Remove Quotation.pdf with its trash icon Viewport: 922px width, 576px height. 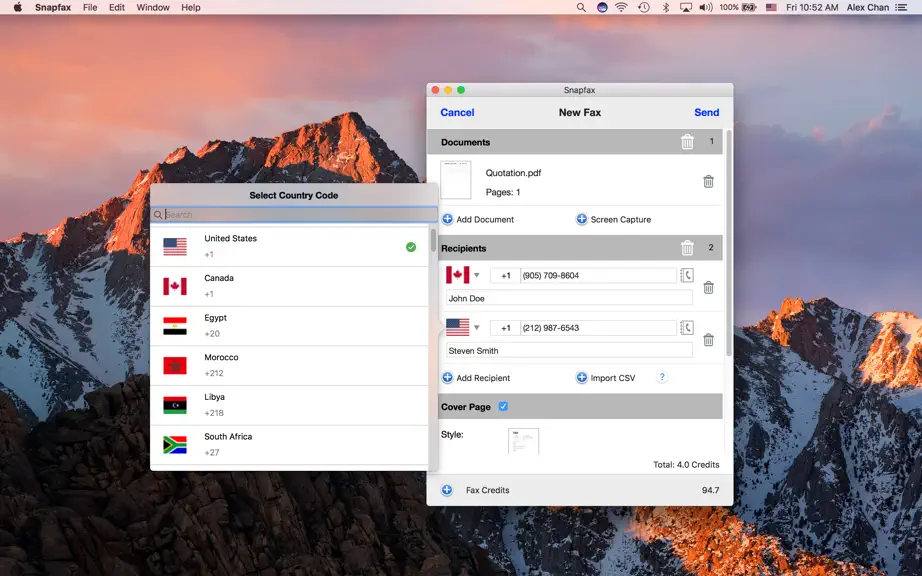pos(708,182)
